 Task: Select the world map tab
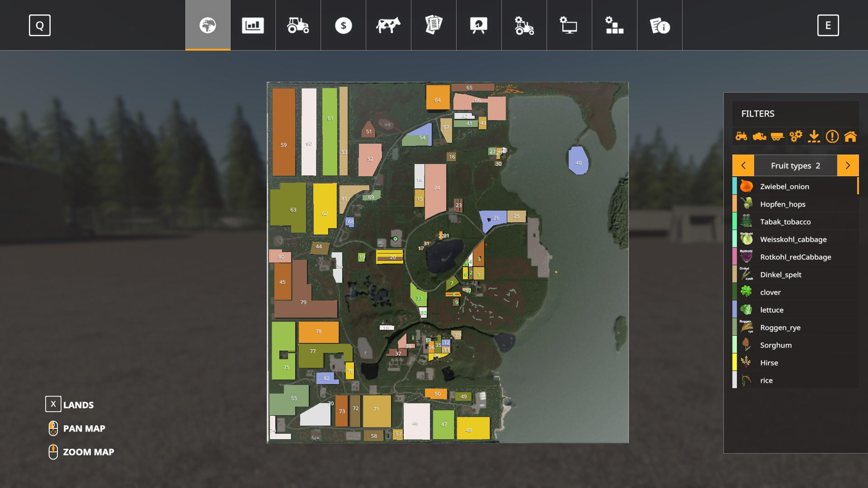pyautogui.click(x=208, y=25)
